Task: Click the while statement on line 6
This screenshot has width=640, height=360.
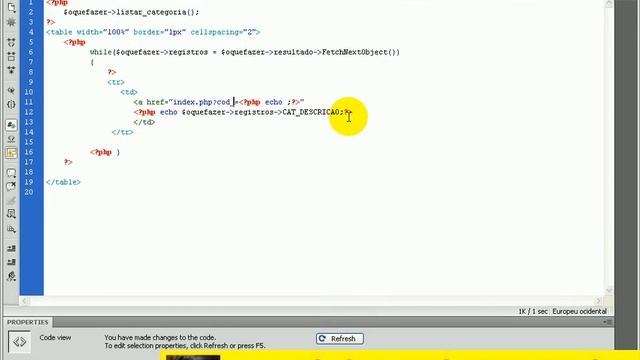Action: coord(245,52)
